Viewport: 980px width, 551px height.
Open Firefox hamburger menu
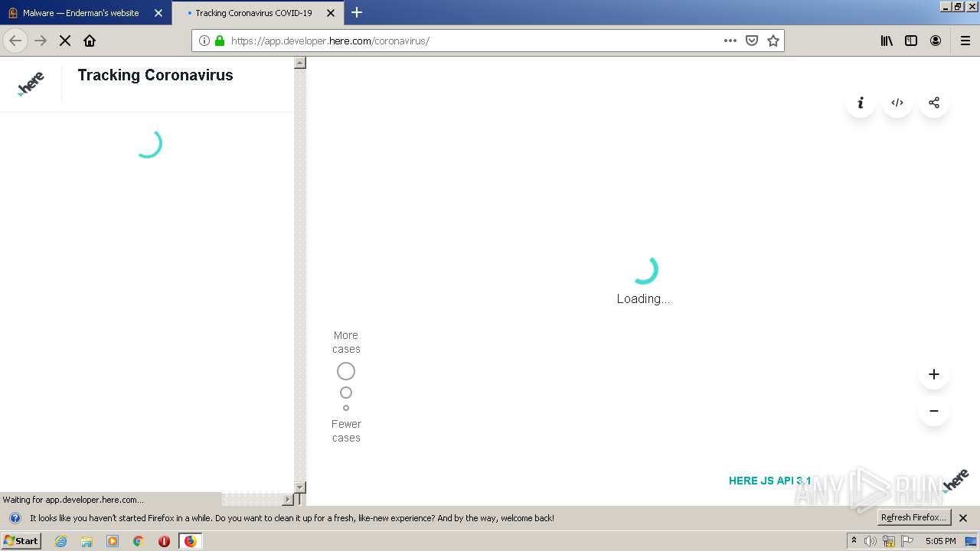[965, 41]
